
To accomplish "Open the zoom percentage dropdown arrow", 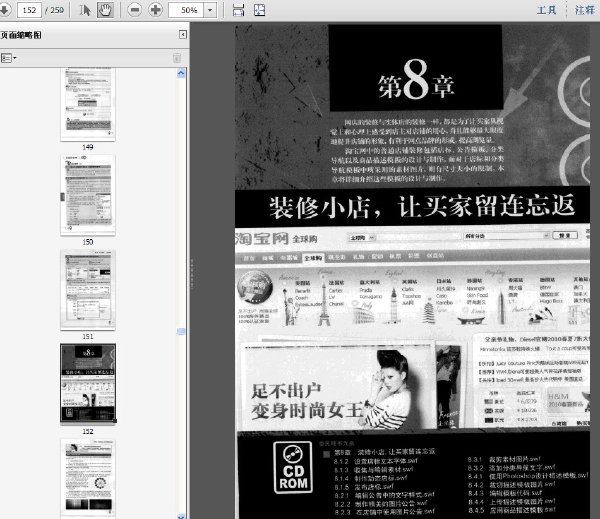I will point(210,10).
